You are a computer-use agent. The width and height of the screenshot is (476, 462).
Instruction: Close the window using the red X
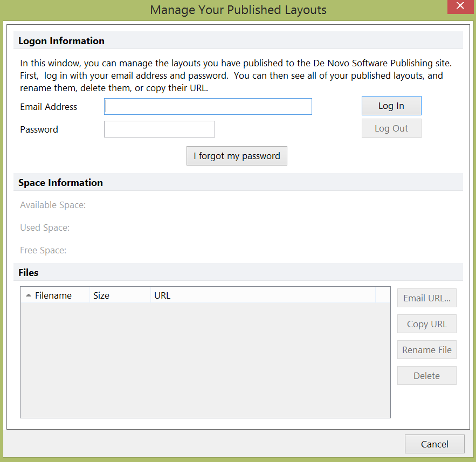(460, 6)
